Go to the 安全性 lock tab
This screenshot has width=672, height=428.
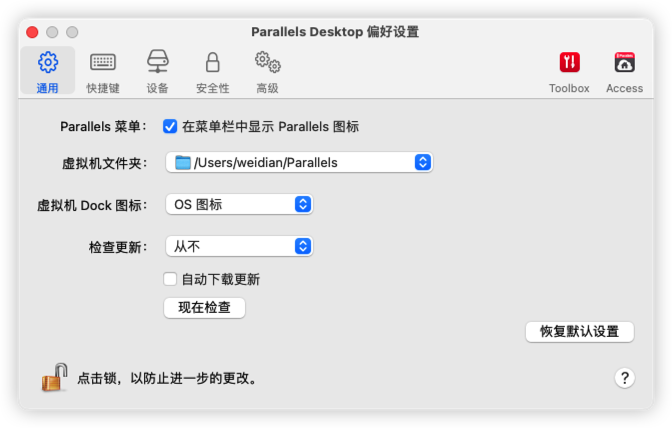[x=213, y=71]
